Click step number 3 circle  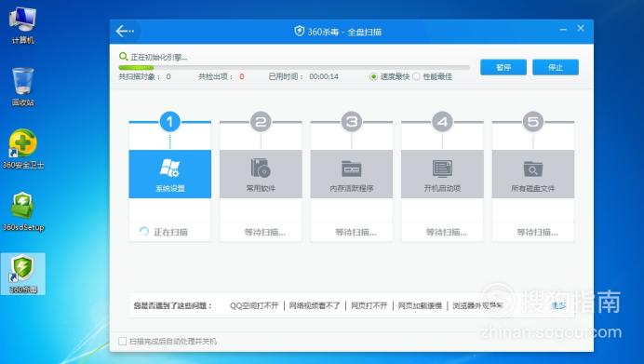(x=352, y=122)
